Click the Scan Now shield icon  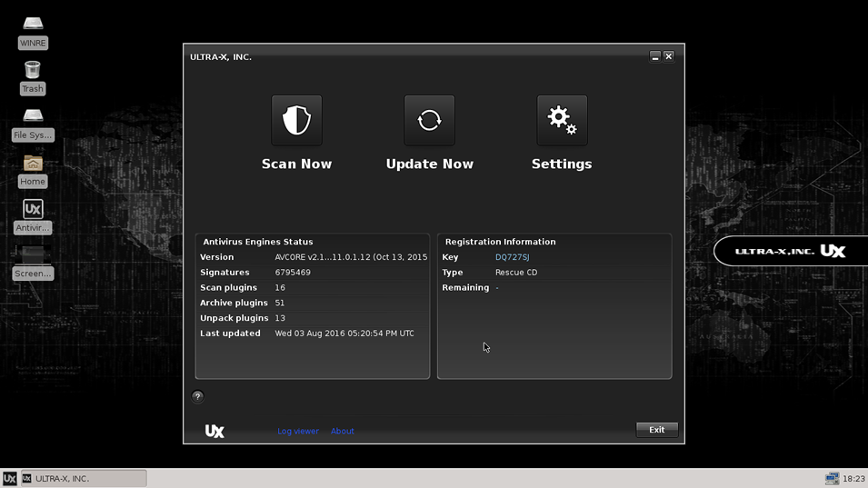point(296,120)
